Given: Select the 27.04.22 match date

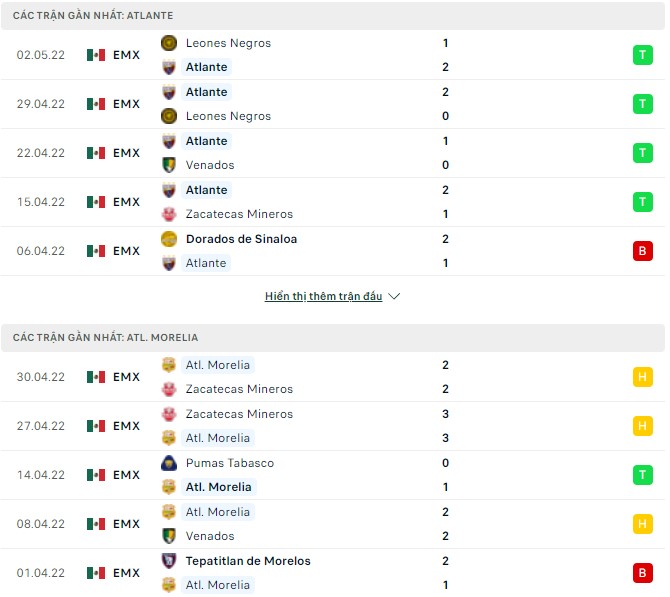Looking at the screenshot, I should click(x=41, y=426).
